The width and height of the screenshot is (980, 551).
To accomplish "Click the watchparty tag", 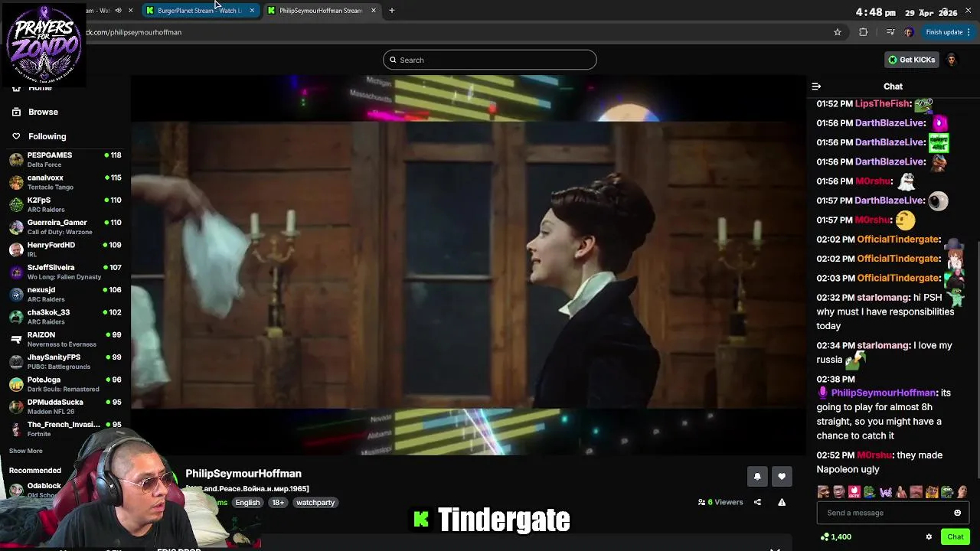I will coord(315,503).
